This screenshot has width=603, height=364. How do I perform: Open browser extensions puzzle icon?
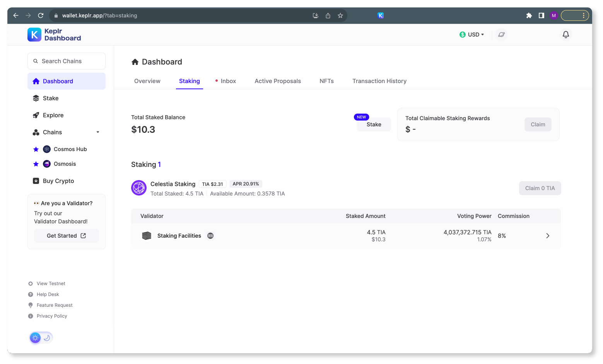(529, 15)
